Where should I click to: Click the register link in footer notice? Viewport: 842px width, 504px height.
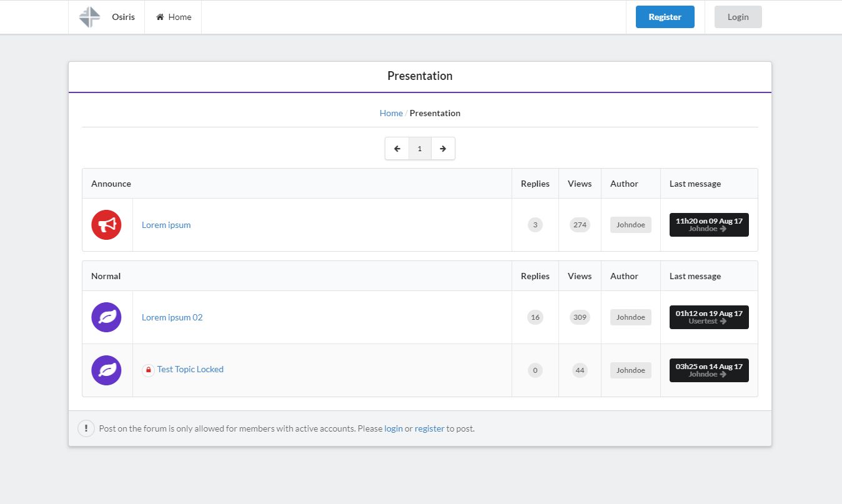(429, 428)
